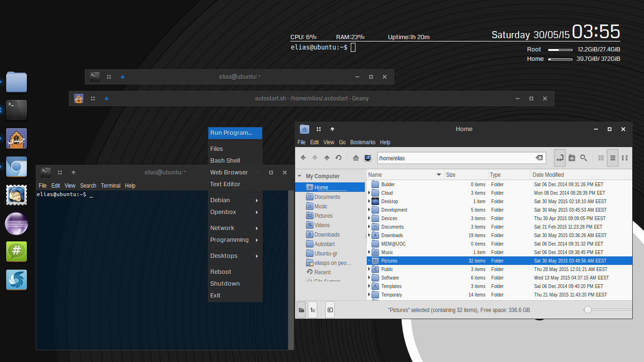Launch Eclipse from the dock

coord(17,223)
